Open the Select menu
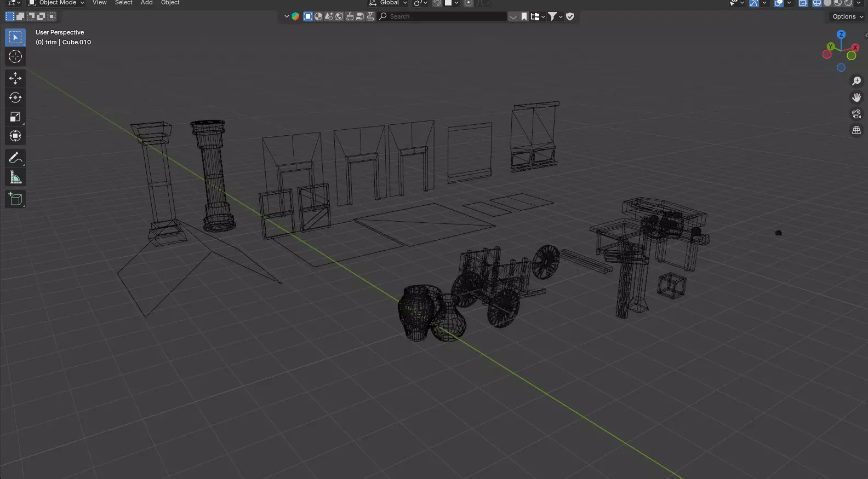 coord(124,3)
